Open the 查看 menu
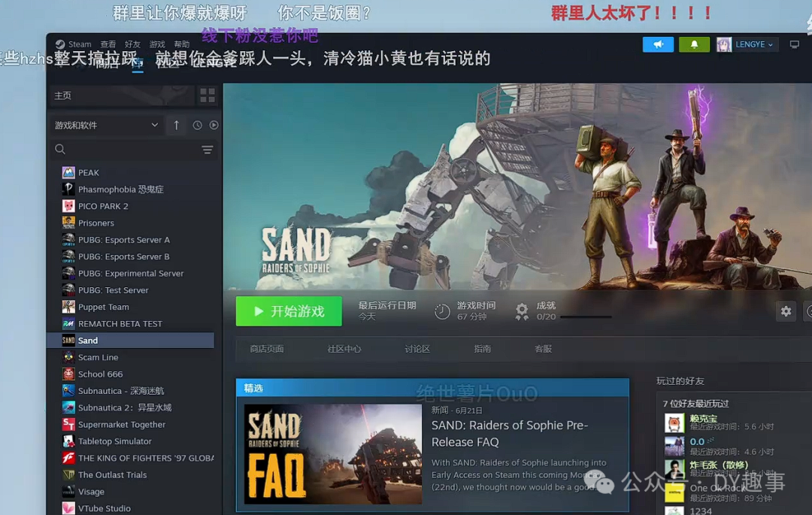812x515 pixels. (x=108, y=44)
